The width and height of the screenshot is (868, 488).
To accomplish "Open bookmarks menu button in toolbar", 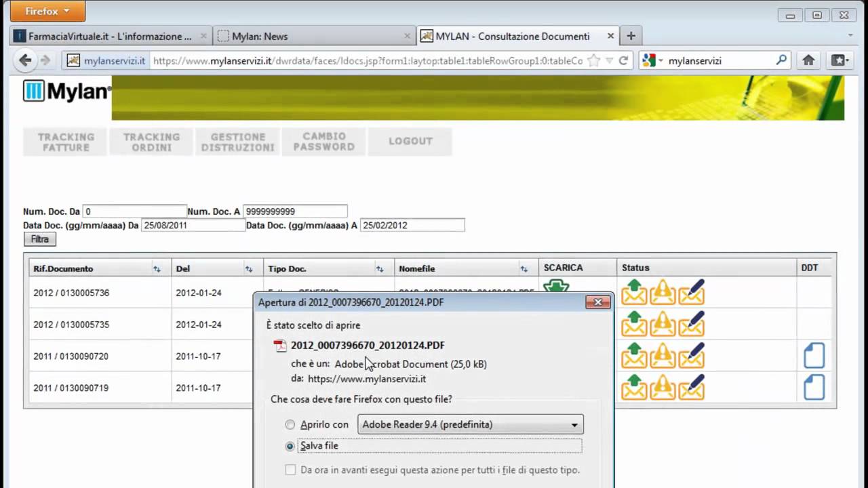I will click(x=840, y=60).
